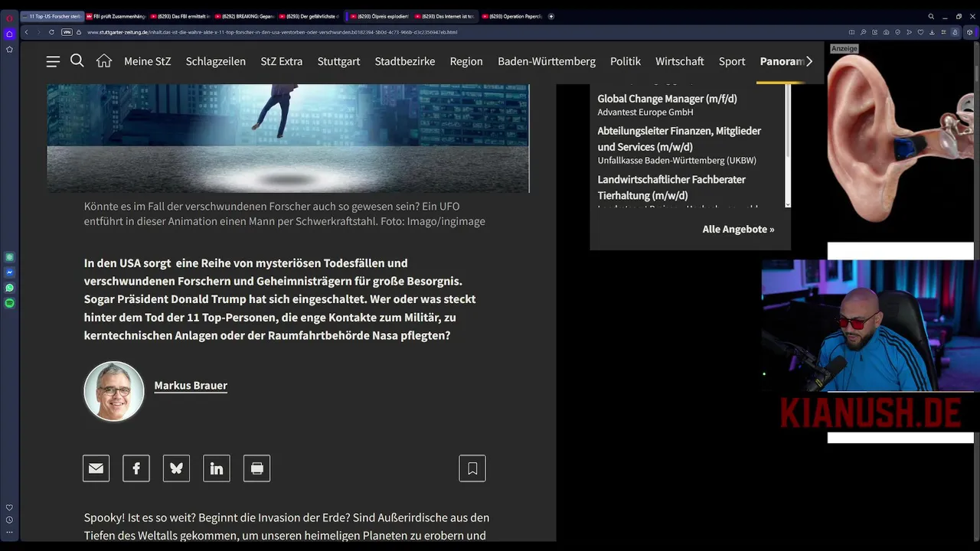The width and height of the screenshot is (980, 551).
Task: Open author Markus Brauer's profile link
Action: point(191,386)
